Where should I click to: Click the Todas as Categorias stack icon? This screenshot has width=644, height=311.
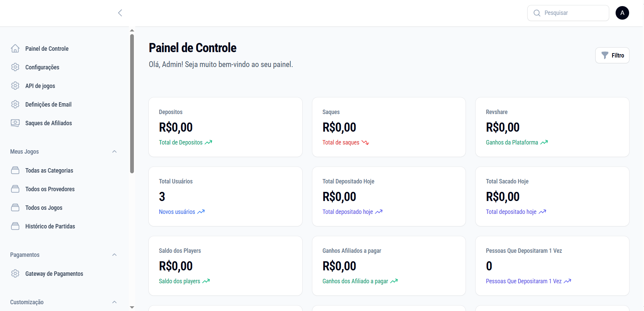tap(15, 170)
